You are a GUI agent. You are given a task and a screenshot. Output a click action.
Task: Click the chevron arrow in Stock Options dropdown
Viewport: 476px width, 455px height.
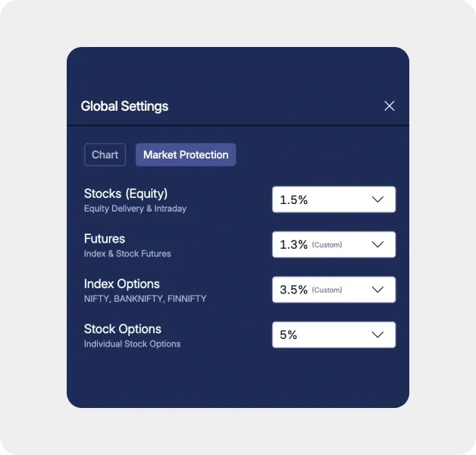coord(377,334)
